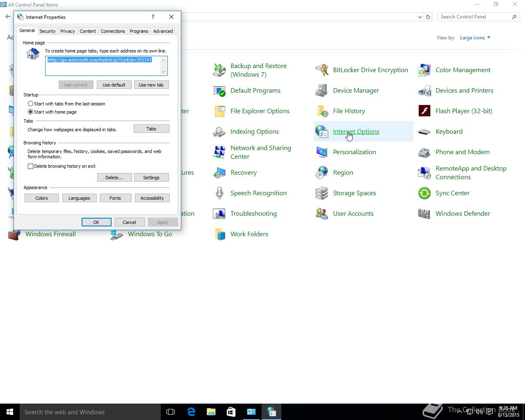Open the Accessibility button
The height and width of the screenshot is (420, 525).
(x=152, y=198)
